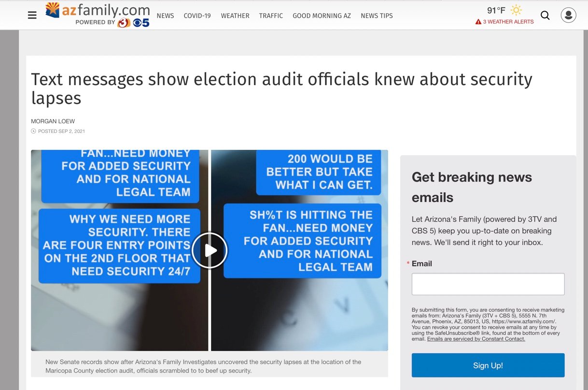
Task: Click the 3TV logo badge
Action: click(124, 22)
